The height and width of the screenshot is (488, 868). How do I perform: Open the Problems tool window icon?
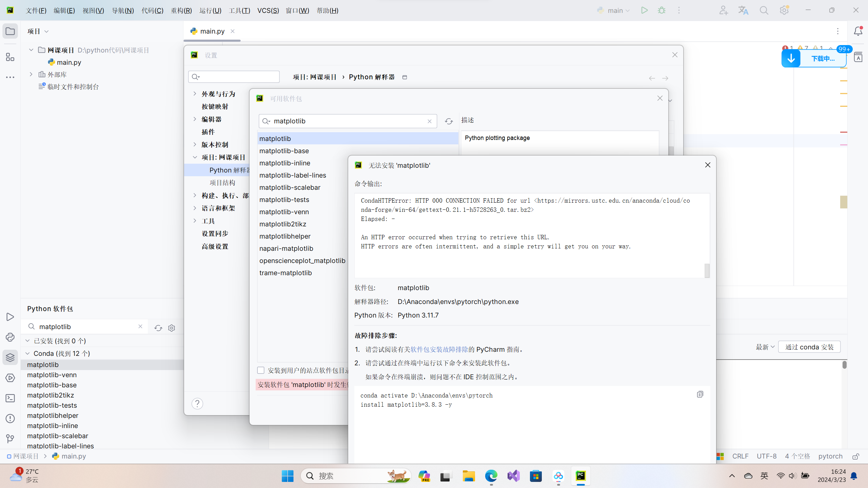(x=10, y=419)
